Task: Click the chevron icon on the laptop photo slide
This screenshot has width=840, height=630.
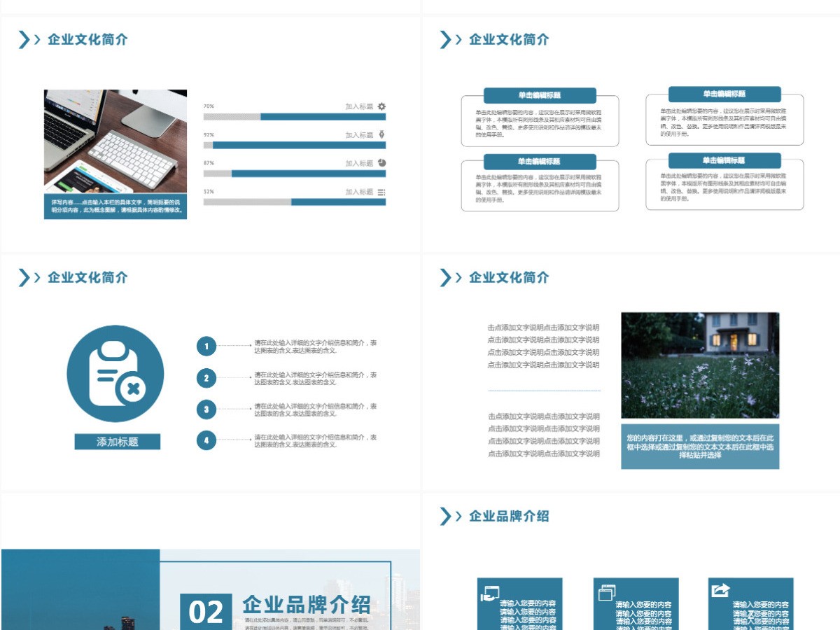Action: coord(29,40)
